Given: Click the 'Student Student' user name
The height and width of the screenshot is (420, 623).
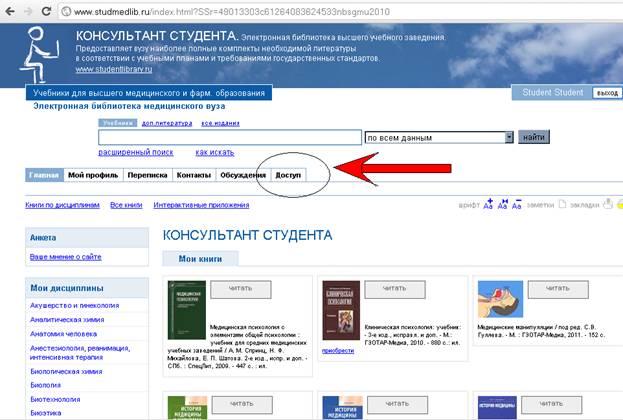Looking at the screenshot, I should (553, 92).
